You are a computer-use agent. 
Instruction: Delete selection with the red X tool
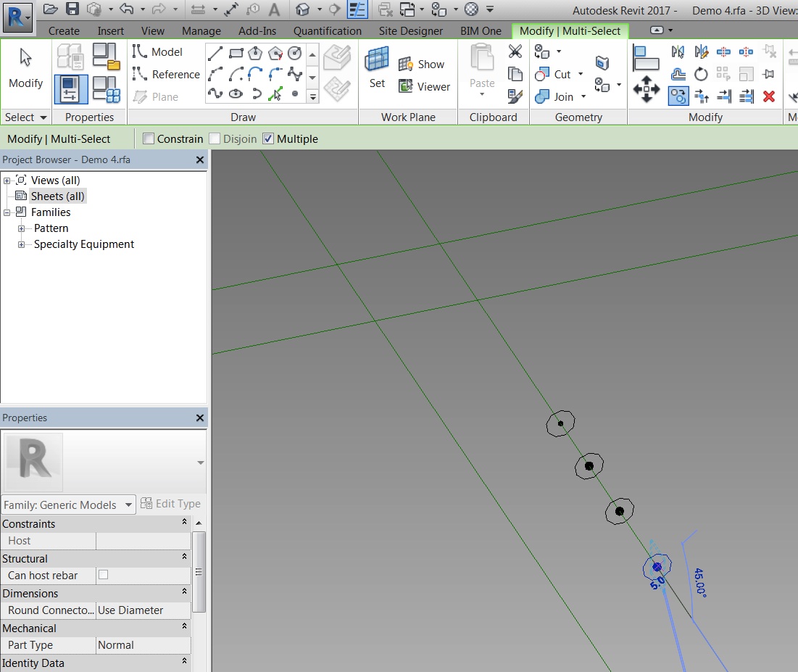pyautogui.click(x=770, y=96)
